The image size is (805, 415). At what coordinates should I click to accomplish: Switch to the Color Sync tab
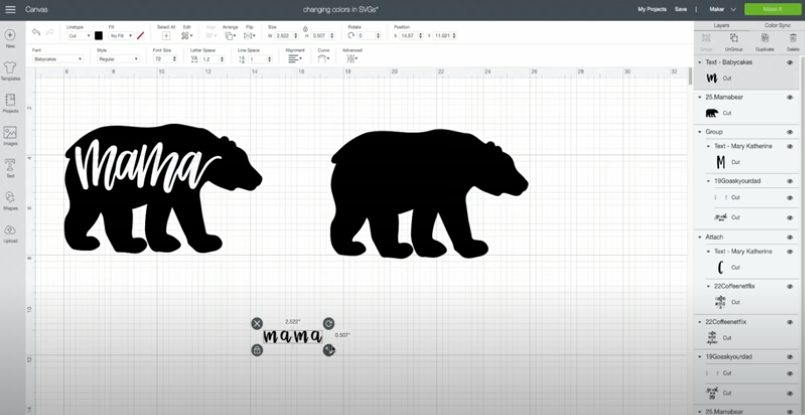point(777,25)
